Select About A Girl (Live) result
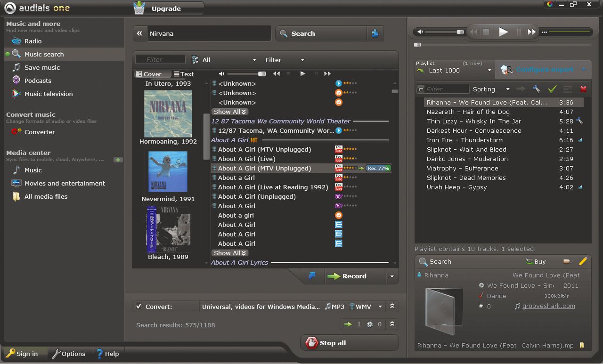Viewport: 603px width, 364px height. click(246, 159)
